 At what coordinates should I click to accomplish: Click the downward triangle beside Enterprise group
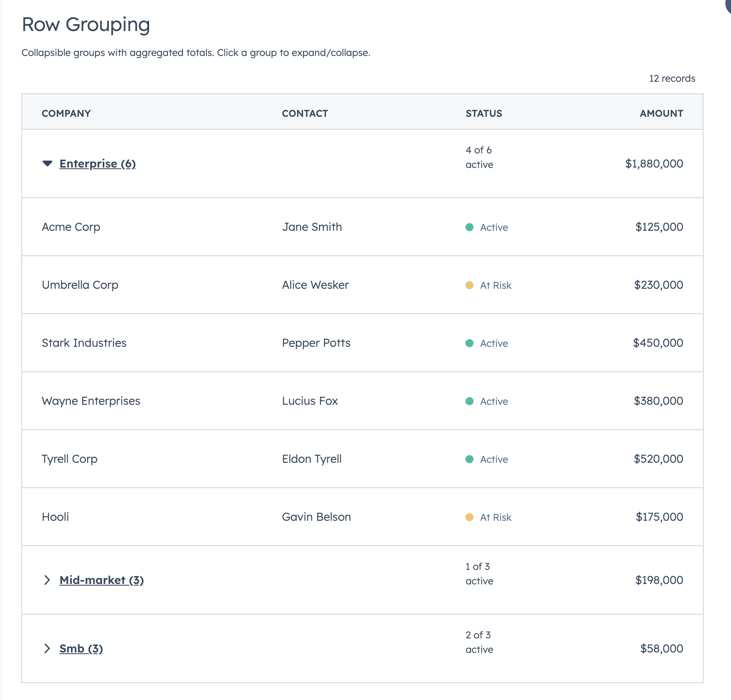tap(47, 164)
